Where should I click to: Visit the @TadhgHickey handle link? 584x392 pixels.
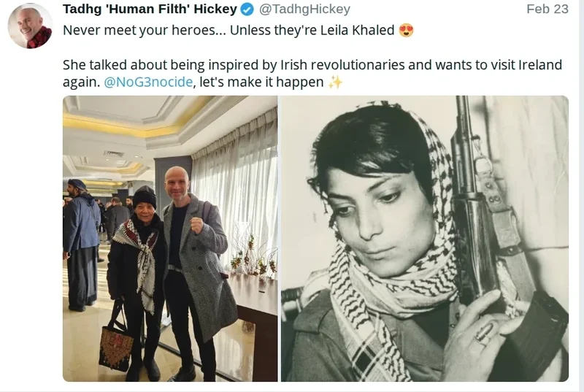304,9
